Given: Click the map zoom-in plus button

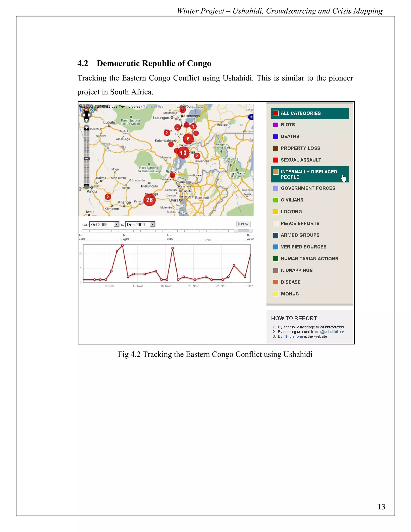Looking at the screenshot, I should (x=86, y=128).
